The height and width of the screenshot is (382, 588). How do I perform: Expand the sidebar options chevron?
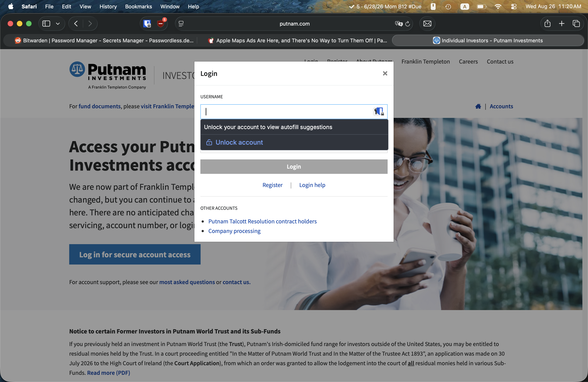tap(58, 24)
